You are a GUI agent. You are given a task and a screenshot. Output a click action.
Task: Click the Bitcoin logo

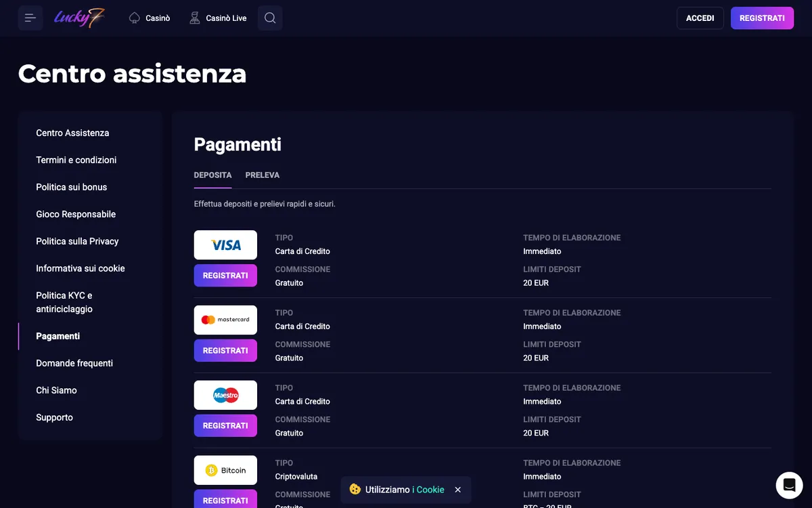225,470
